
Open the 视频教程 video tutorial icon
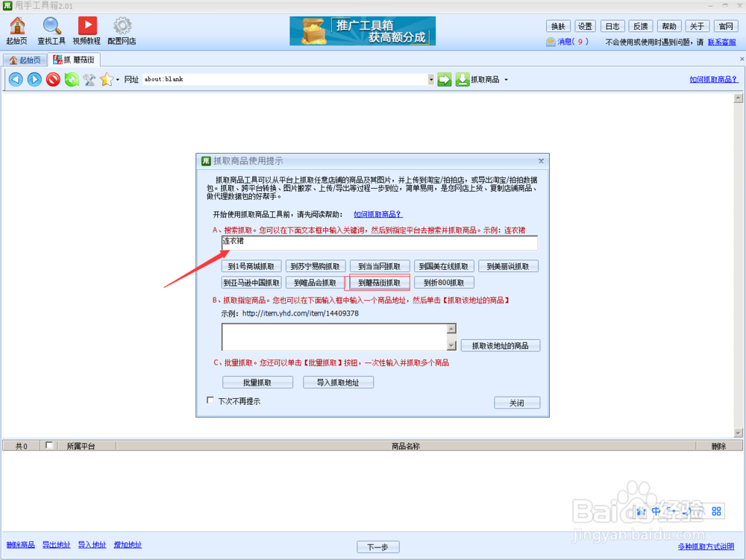(87, 31)
